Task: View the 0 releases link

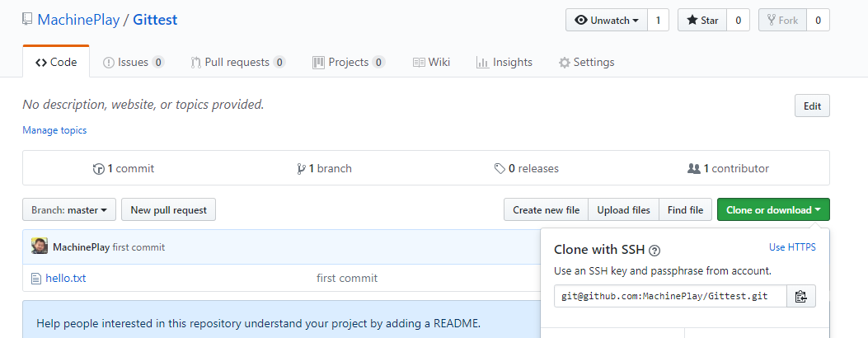Action: click(527, 168)
